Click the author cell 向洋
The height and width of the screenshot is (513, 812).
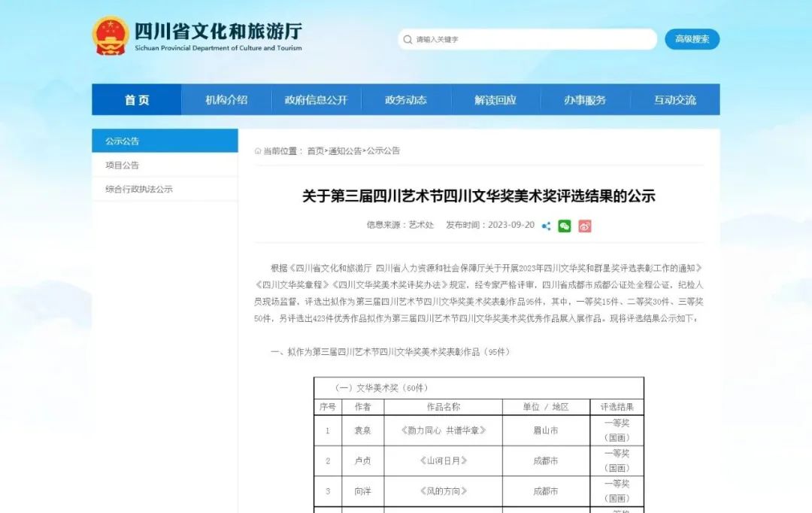pos(362,491)
